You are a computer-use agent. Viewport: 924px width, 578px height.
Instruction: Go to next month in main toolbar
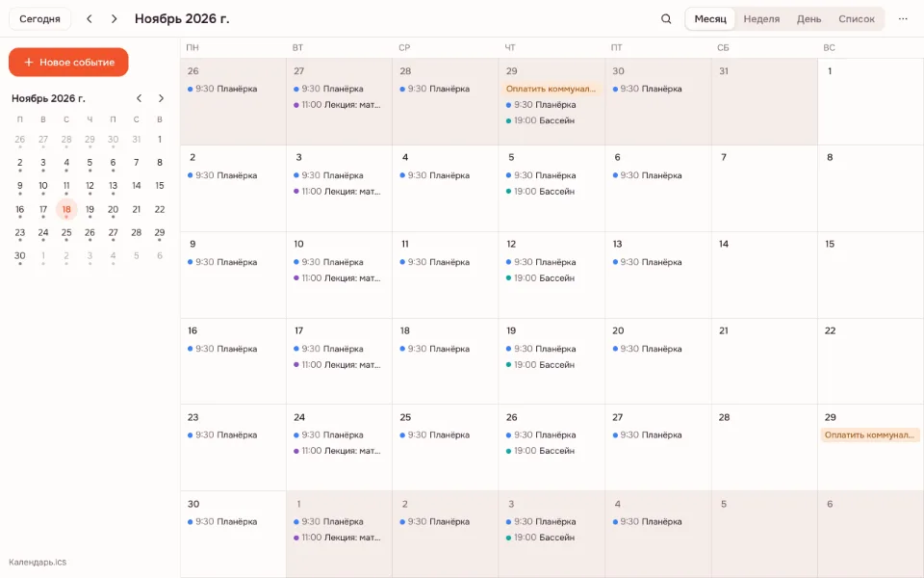pos(115,19)
